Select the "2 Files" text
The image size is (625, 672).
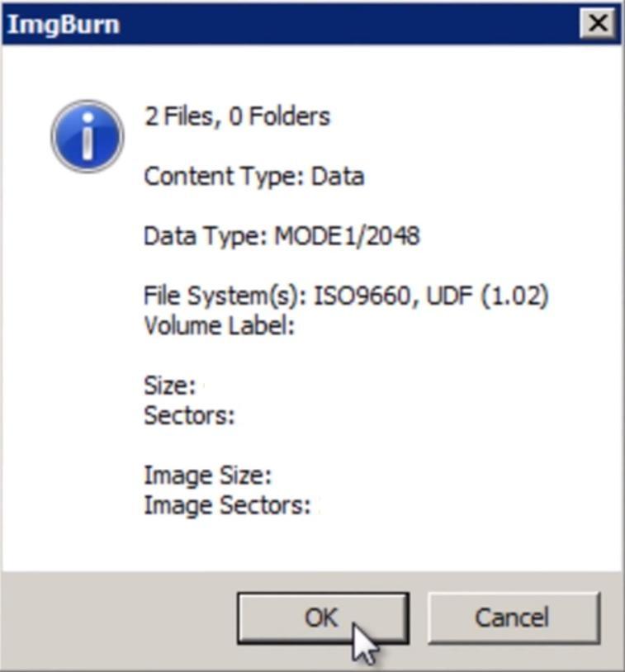point(182,116)
